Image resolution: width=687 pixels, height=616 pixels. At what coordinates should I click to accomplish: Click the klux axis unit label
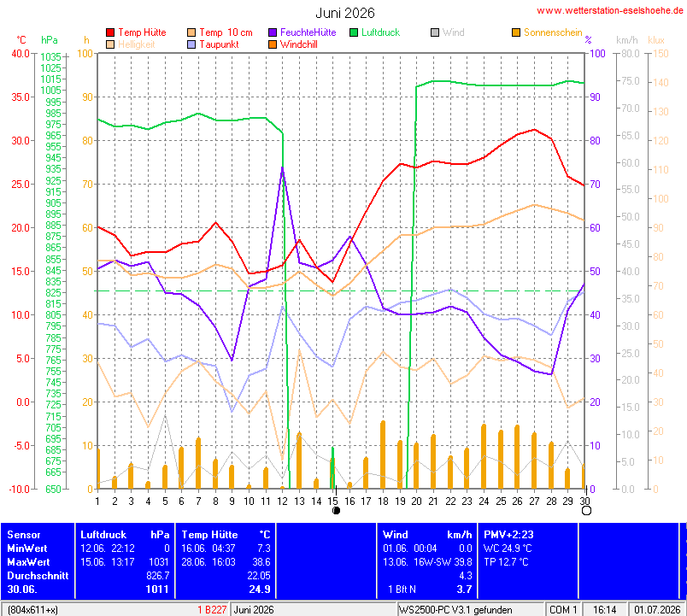[x=656, y=40]
